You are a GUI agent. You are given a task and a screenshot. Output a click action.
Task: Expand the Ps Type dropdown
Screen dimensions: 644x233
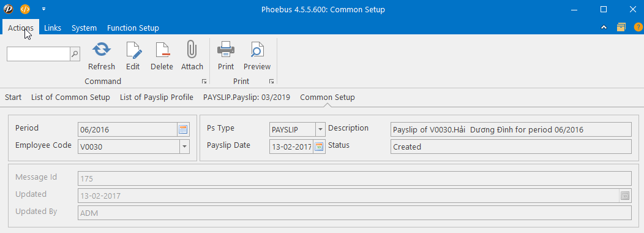coord(320,129)
